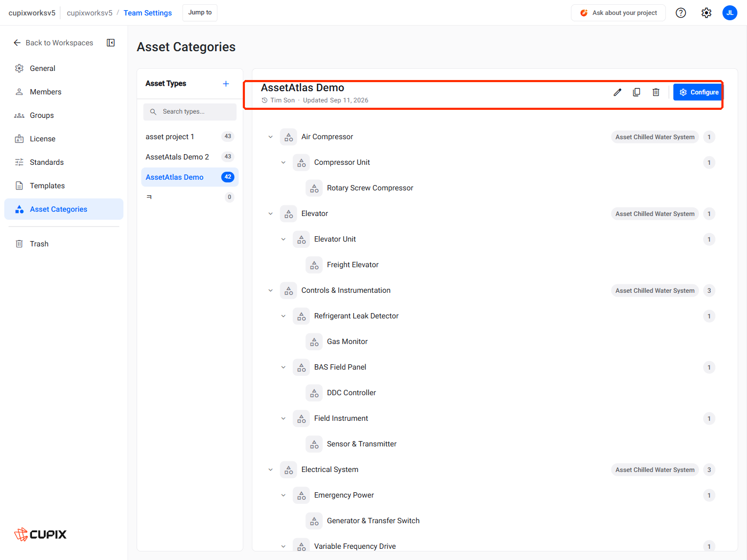
Task: Collapse the Electrical System node
Action: [x=271, y=470]
